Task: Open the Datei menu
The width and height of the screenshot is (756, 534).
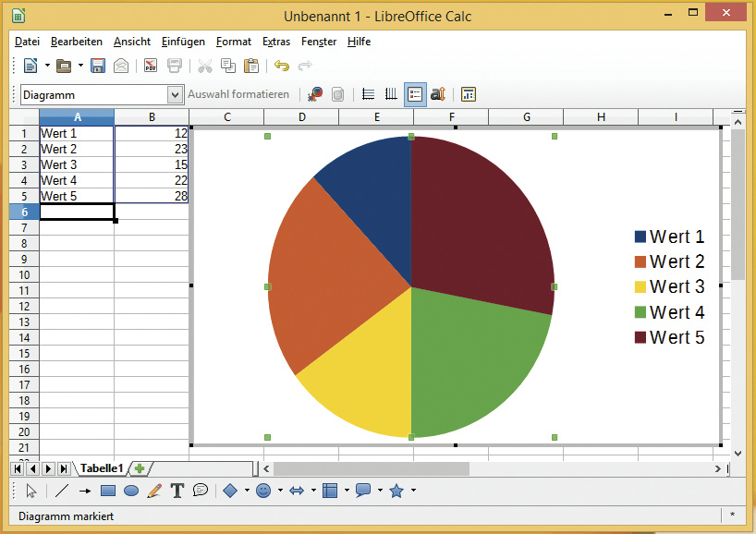Action: pos(27,42)
